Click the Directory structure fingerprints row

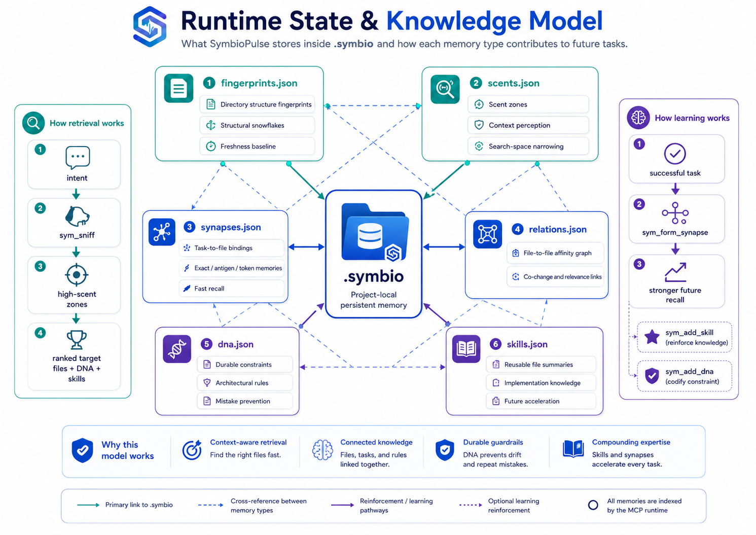point(257,104)
